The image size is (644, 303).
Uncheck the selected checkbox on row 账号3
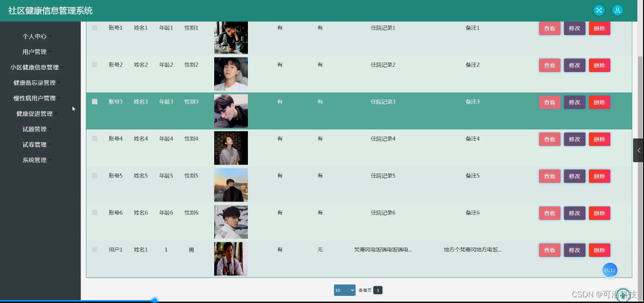coord(94,101)
